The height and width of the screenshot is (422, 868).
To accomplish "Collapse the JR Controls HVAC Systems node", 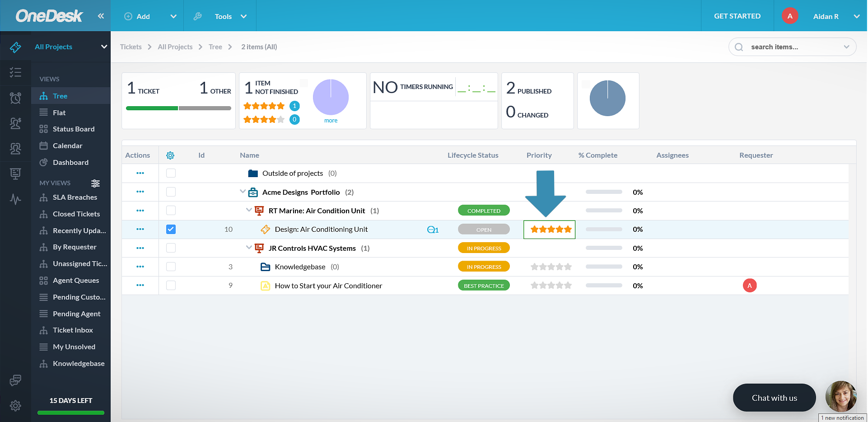I will click(x=249, y=248).
